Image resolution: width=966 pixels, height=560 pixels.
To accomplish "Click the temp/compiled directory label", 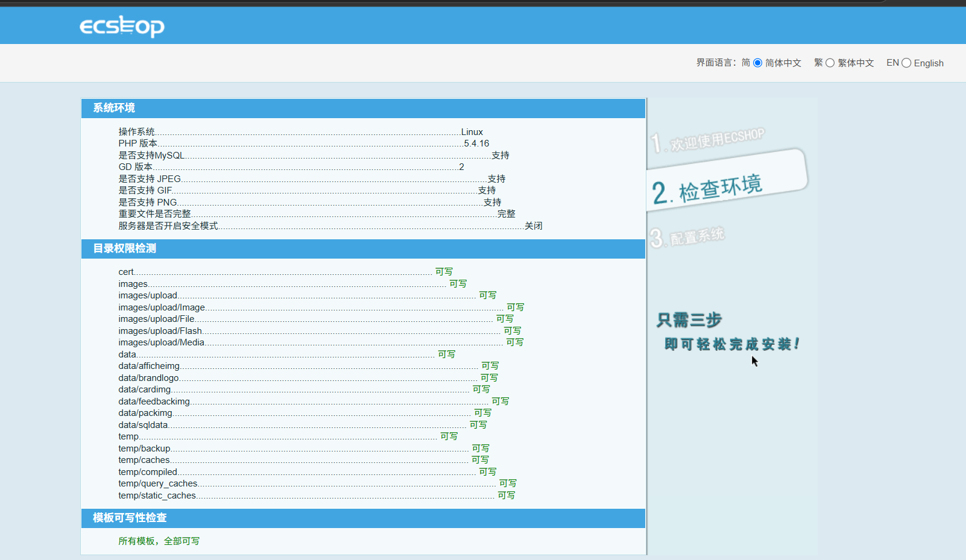I will (x=148, y=472).
